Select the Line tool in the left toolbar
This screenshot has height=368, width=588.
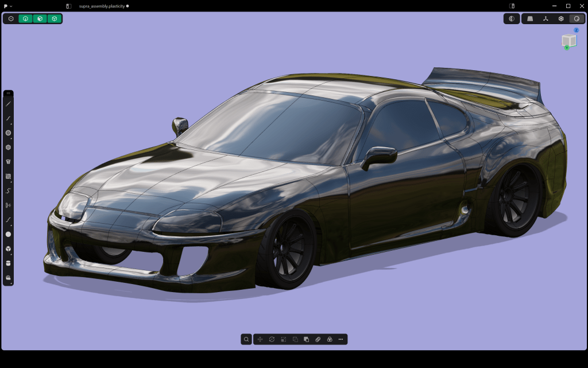coord(7,103)
